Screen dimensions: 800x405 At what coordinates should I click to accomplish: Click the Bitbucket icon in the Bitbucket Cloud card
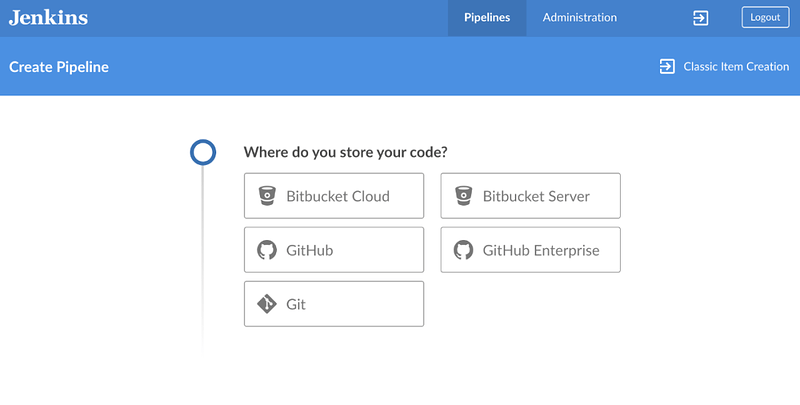tap(267, 196)
